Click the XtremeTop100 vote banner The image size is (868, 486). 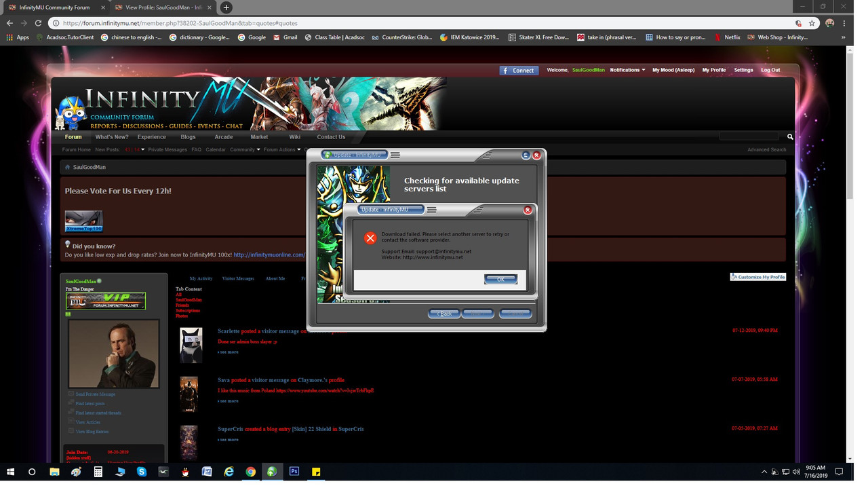coord(83,221)
